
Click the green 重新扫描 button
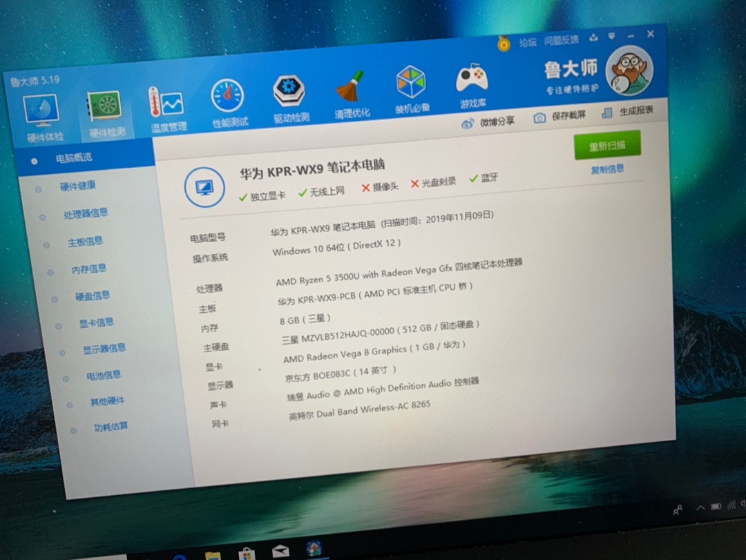click(x=607, y=145)
